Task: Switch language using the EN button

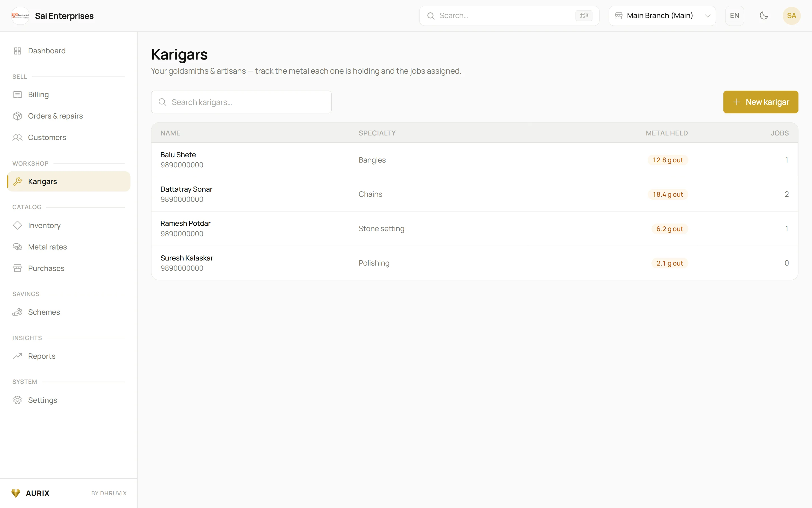Action: tap(734, 16)
